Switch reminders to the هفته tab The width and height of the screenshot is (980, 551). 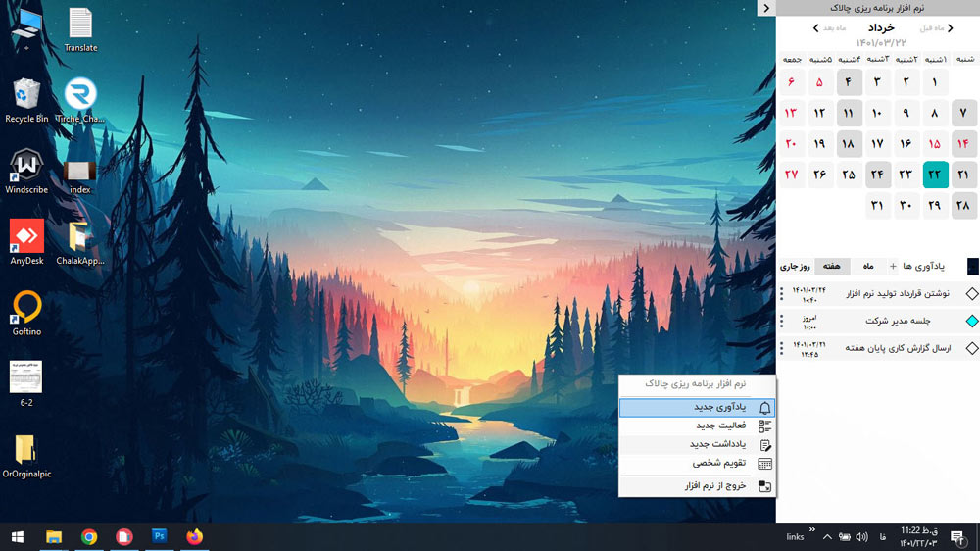tap(832, 267)
